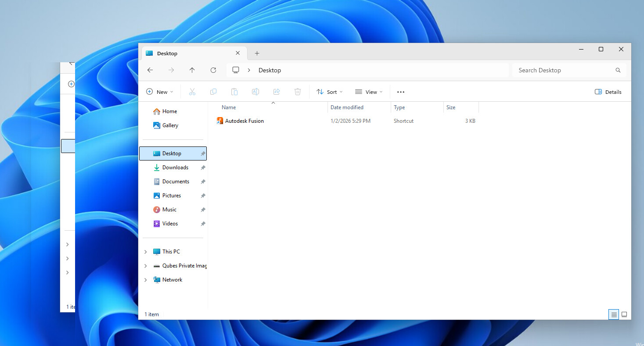Click the Autodesk Fusion shortcut icon

(220, 121)
